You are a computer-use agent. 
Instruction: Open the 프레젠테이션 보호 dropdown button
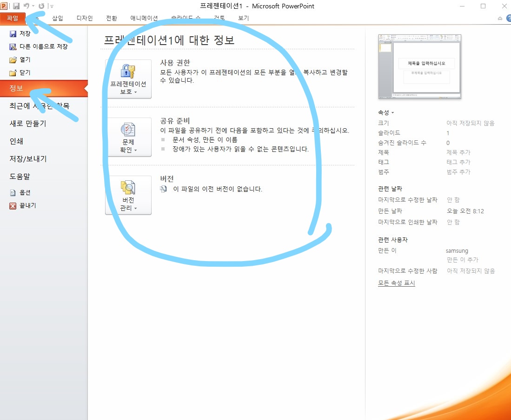pyautogui.click(x=128, y=79)
